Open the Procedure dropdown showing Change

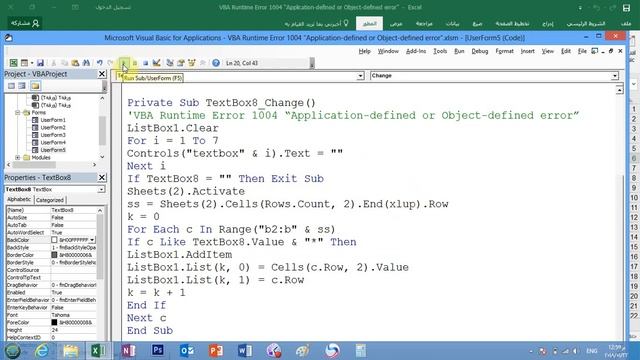click(615, 76)
